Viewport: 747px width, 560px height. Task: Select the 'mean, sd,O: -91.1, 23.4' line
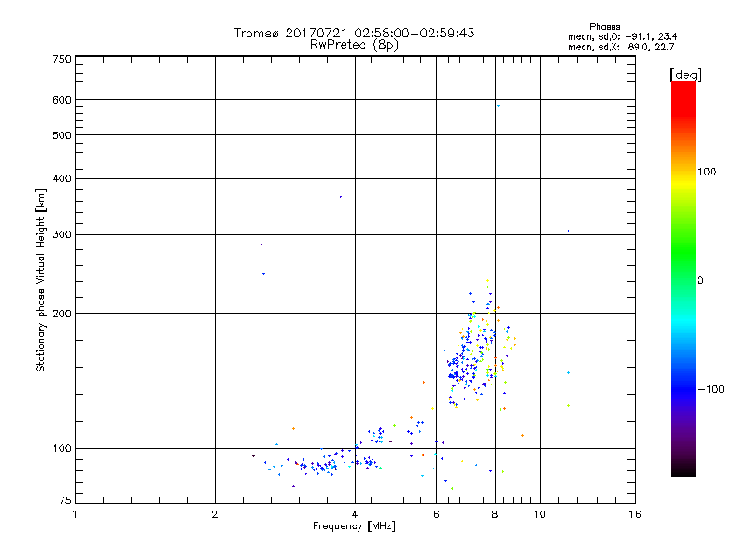[x=622, y=36]
